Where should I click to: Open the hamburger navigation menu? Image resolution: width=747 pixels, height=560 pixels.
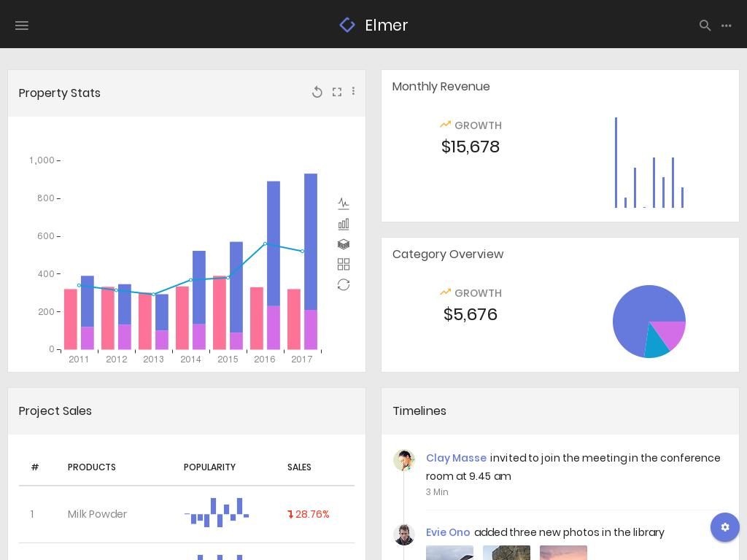pos(22,26)
